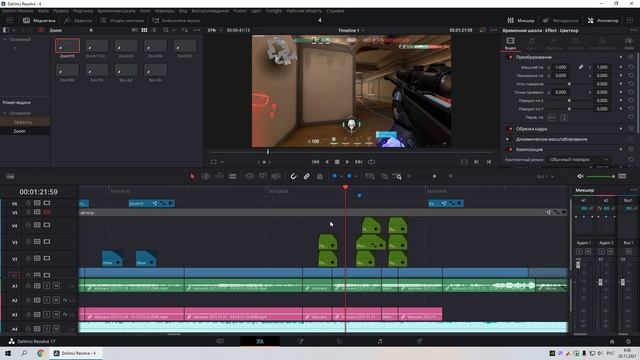Click the Replace clip icon
Image resolution: width=640 pixels, height=360 pixels.
276,176
